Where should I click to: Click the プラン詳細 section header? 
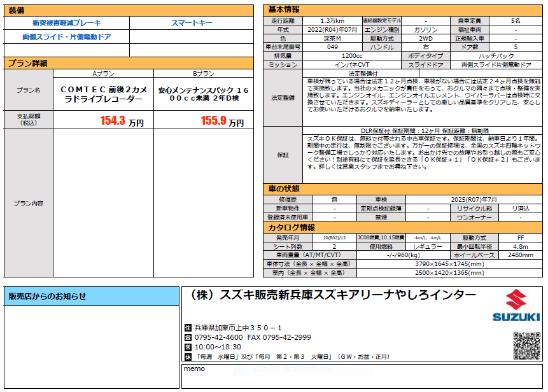point(27,63)
